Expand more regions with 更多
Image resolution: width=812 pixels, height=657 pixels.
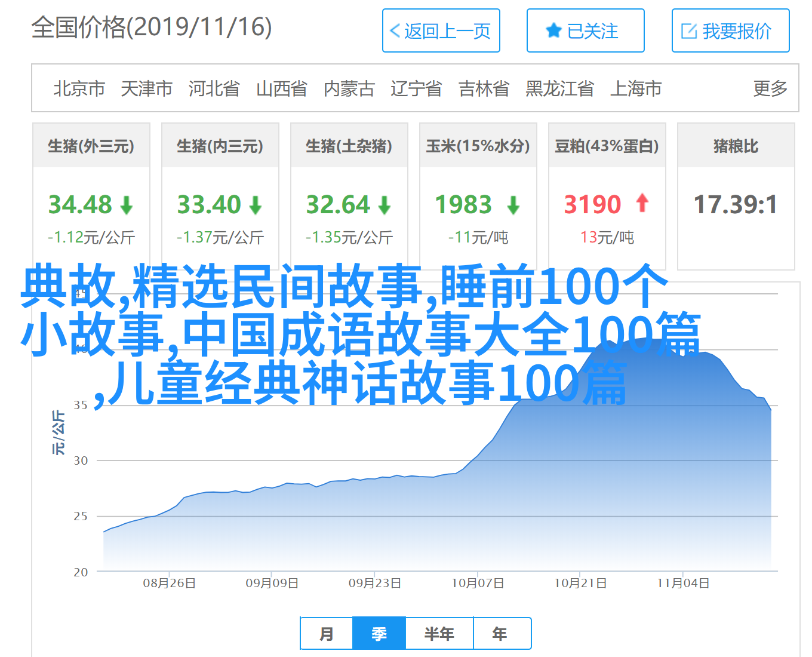pyautogui.click(x=770, y=88)
